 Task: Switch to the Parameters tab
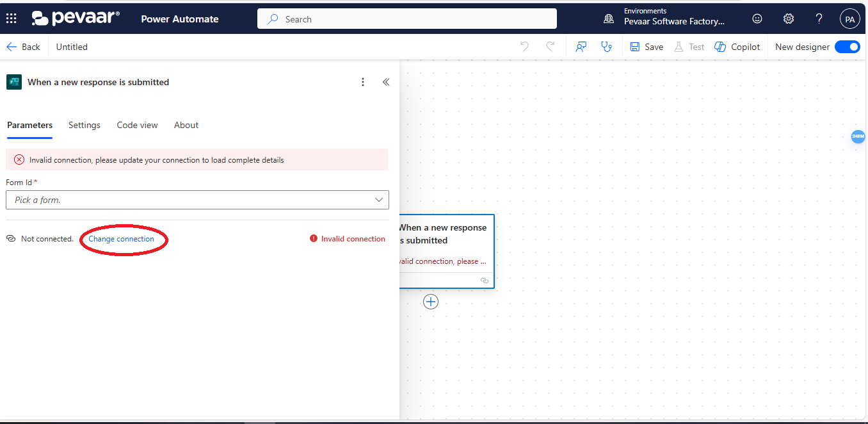tap(29, 125)
